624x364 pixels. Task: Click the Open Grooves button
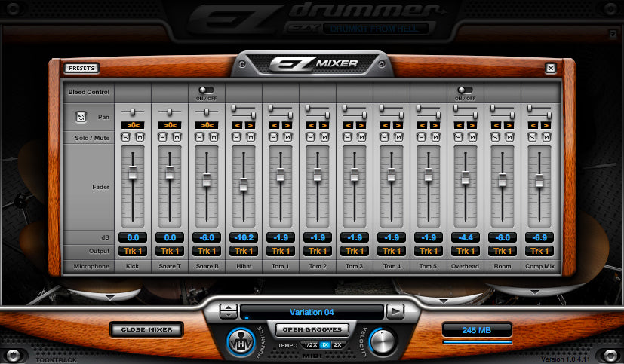click(x=311, y=329)
